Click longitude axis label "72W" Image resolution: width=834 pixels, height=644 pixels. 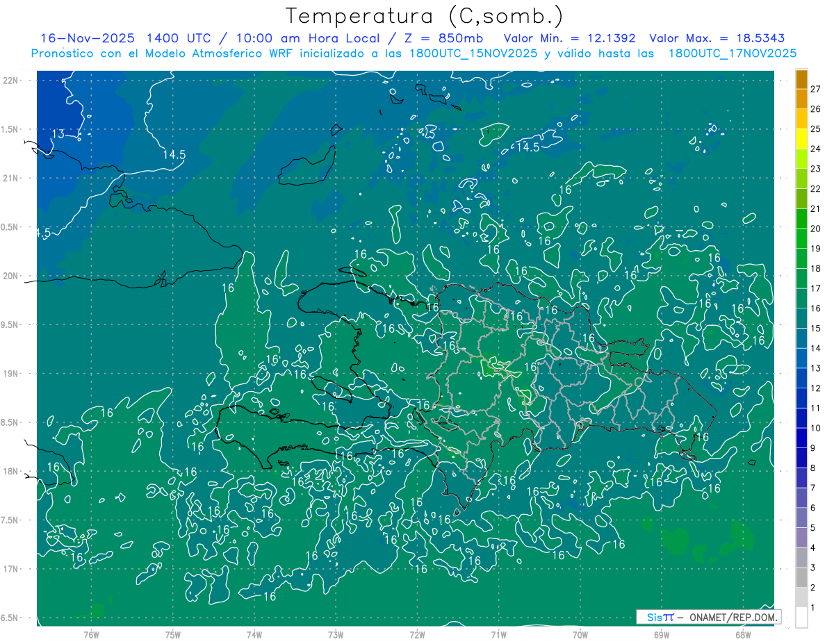[x=417, y=634]
